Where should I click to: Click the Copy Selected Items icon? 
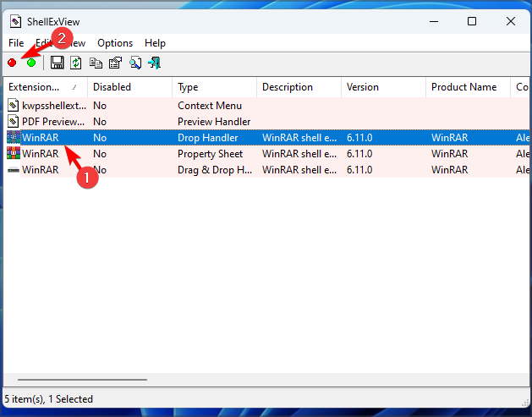(x=96, y=63)
